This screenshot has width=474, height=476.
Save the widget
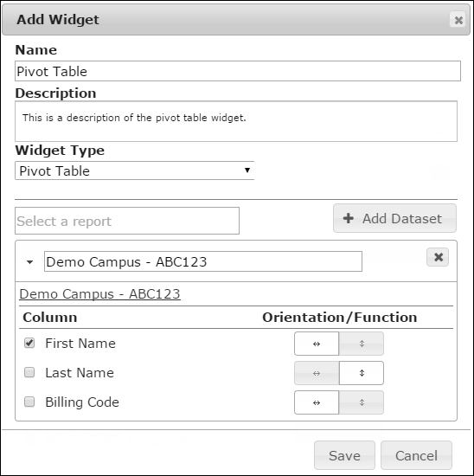(344, 455)
